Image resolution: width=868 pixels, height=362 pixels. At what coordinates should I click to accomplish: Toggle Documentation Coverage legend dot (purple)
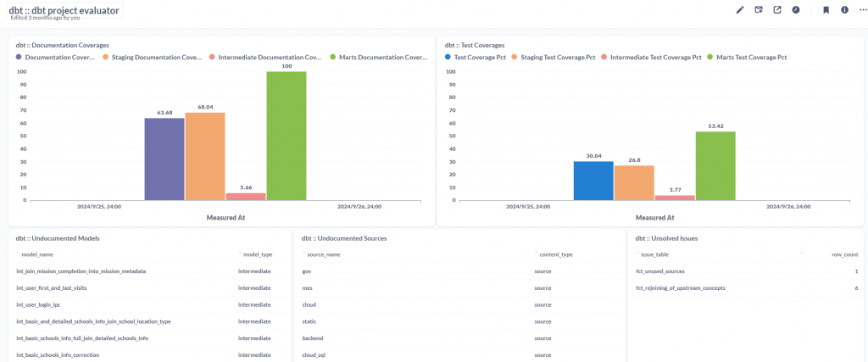(19, 57)
